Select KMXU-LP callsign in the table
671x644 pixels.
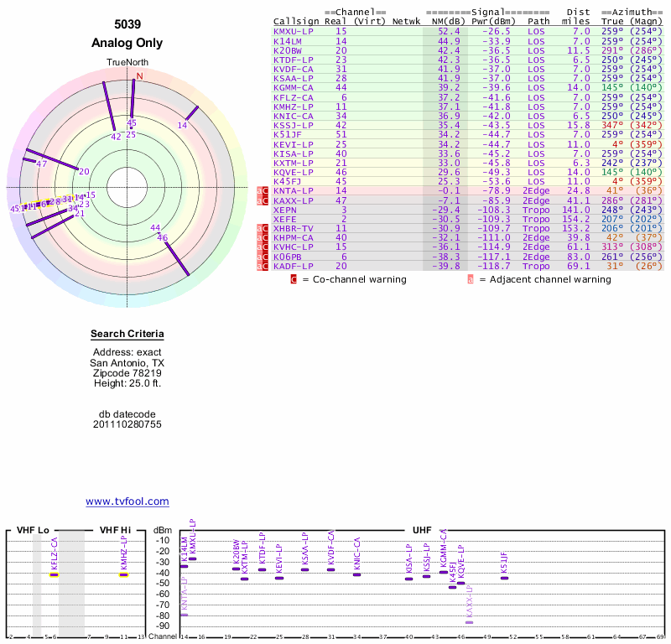click(293, 31)
